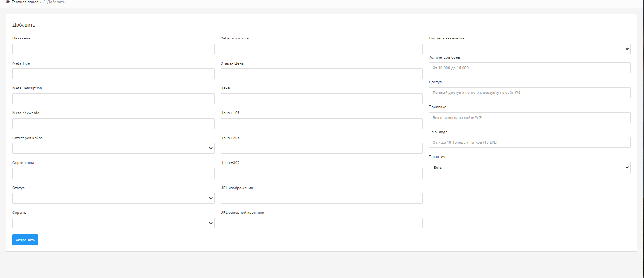This screenshot has width=644, height=278.
Task: Click the Meta Keywords text box
Action: [113, 124]
